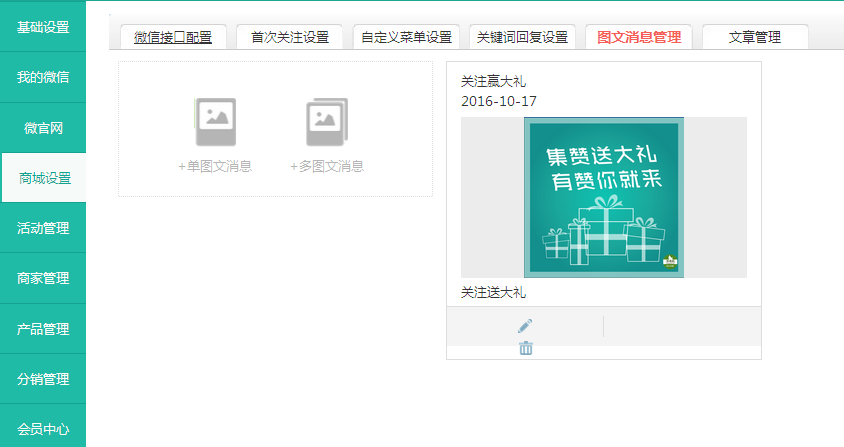Click the trash delete icon
This screenshot has width=844, height=447.
[526, 347]
